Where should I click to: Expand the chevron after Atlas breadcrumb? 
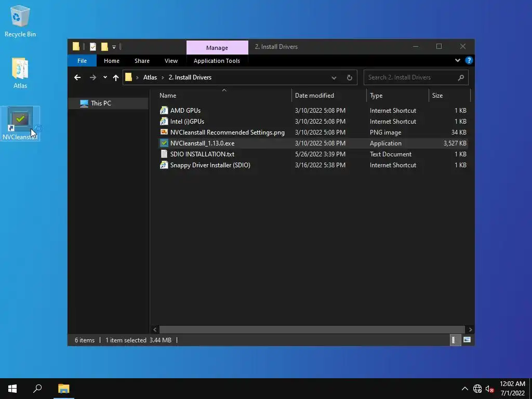163,78
